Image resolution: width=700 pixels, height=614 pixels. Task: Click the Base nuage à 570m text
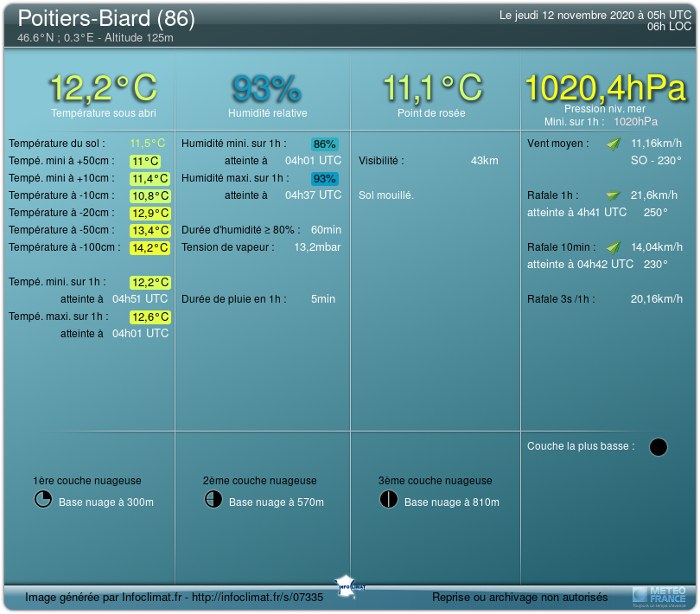point(277,502)
